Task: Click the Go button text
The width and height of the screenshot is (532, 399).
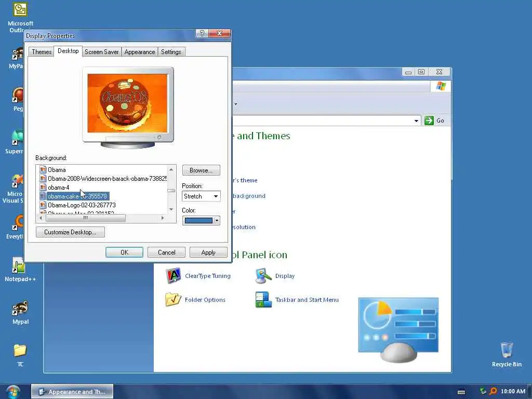Action: [441, 121]
